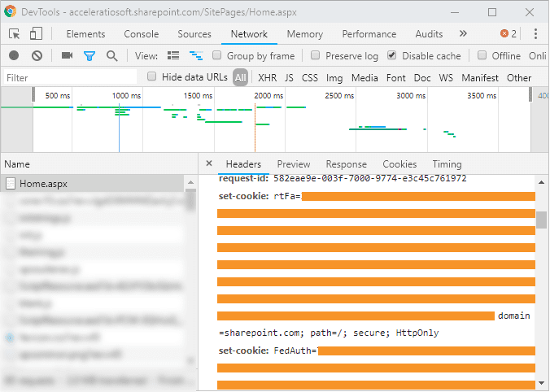Open the Response detail tab

point(347,164)
